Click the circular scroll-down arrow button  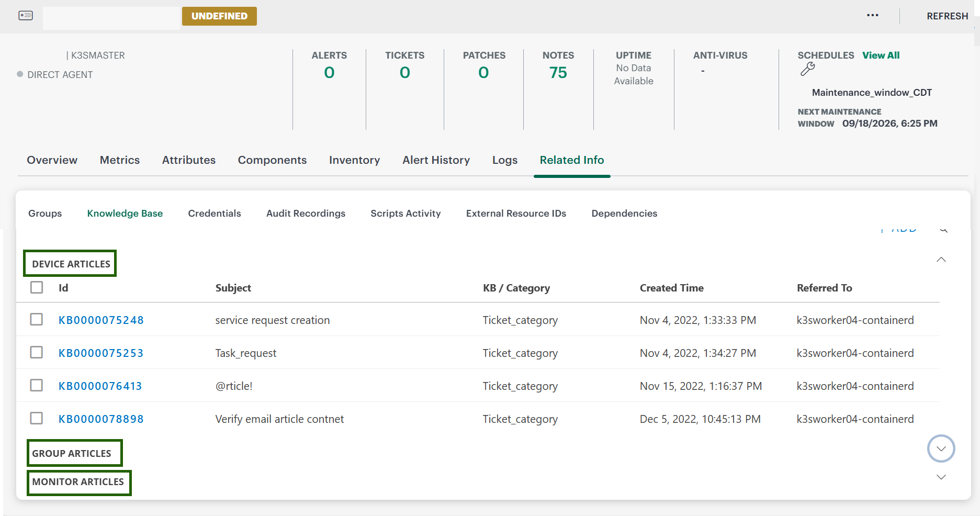click(941, 448)
